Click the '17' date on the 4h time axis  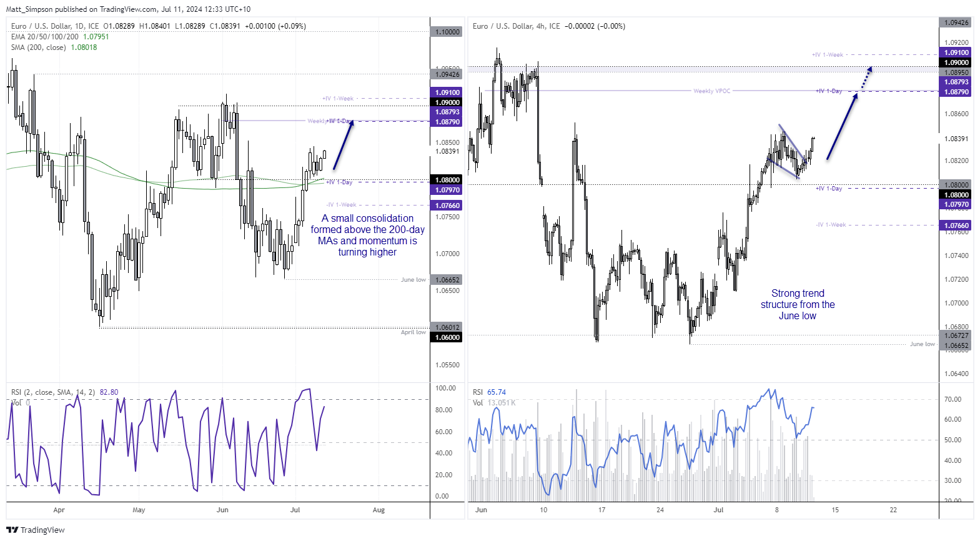point(601,510)
